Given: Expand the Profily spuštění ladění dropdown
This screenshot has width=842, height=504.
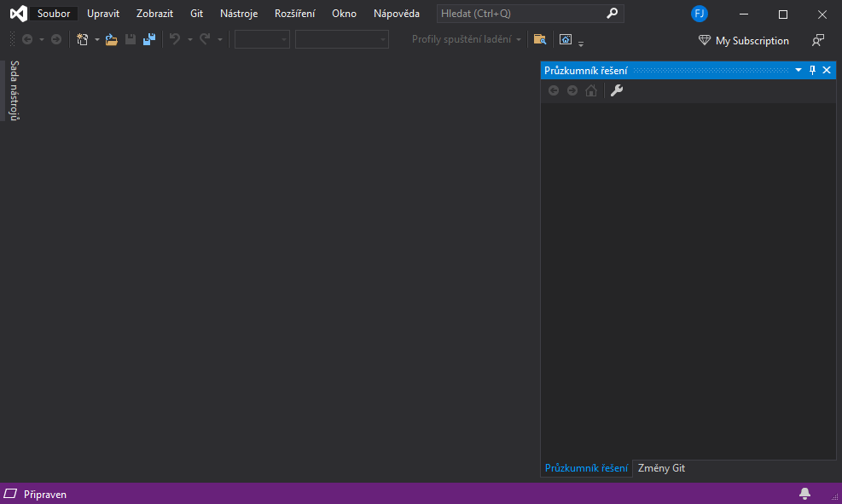Looking at the screenshot, I should (518, 40).
